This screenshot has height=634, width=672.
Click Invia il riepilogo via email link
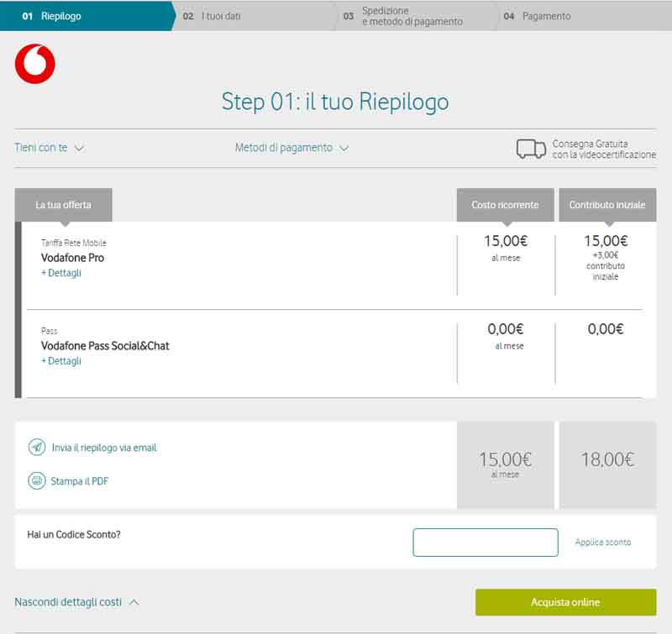pos(104,448)
